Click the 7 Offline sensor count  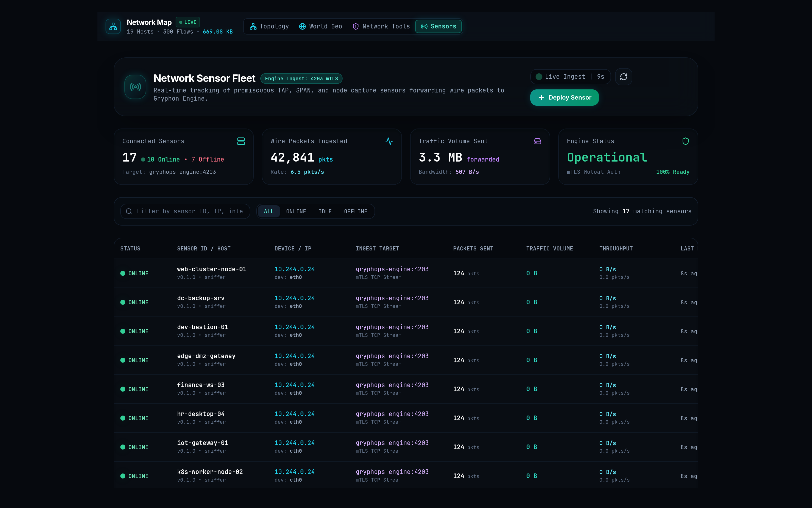pos(208,159)
